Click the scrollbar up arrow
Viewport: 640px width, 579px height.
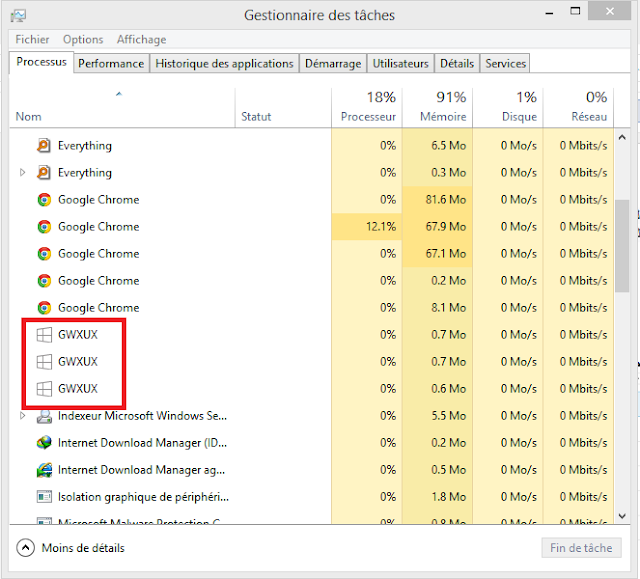pos(622,138)
